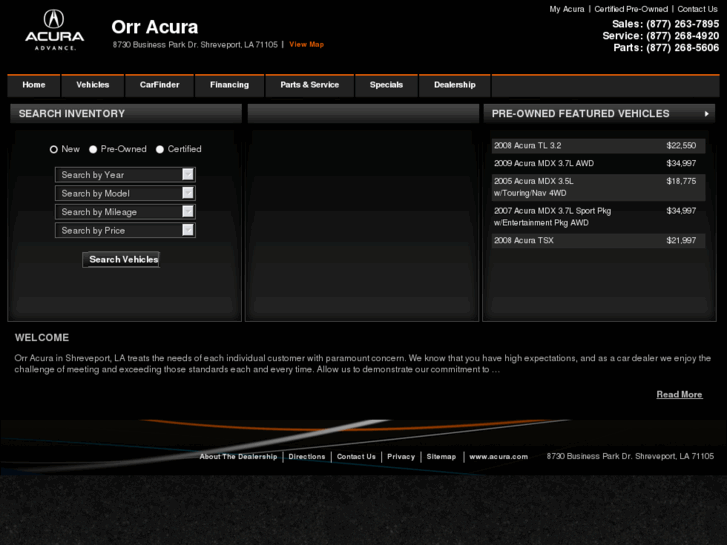This screenshot has height=545, width=727.
Task: Open the Search by Year dropdown
Action: tap(125, 175)
